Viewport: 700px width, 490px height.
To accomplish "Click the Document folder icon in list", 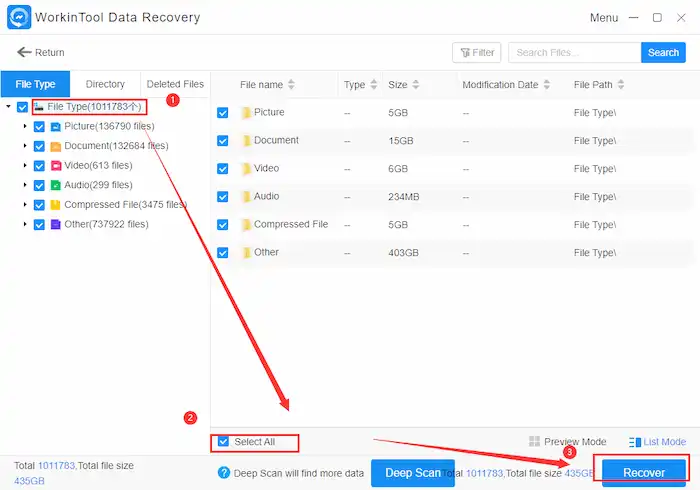I will [x=246, y=141].
